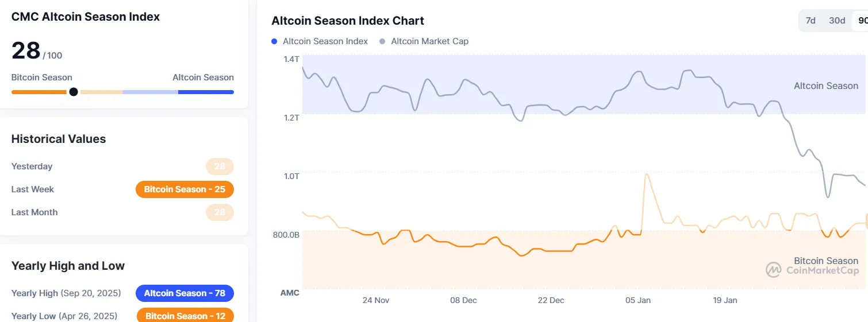The height and width of the screenshot is (322, 868).
Task: Switch chart range to 7d
Action: 811,21
